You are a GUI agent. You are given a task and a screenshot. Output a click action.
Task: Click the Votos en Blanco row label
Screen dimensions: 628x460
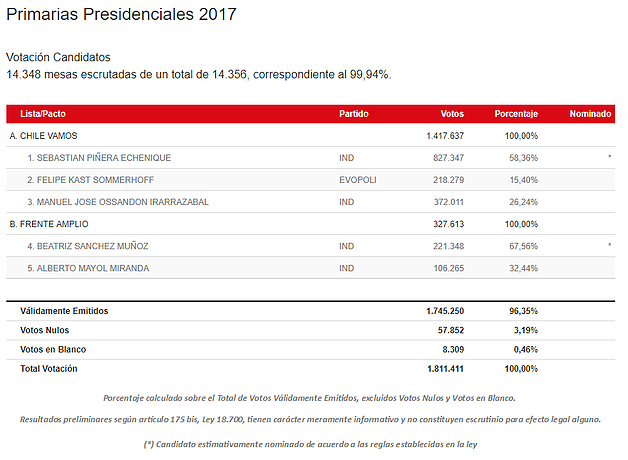tap(53, 349)
